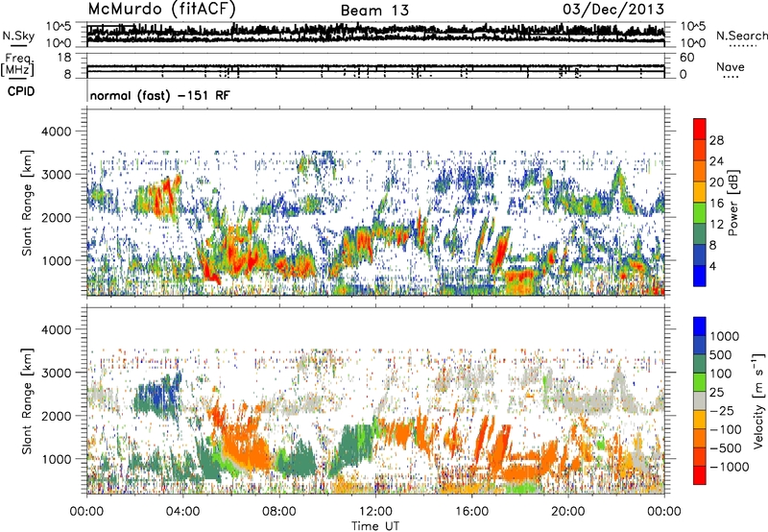The height and width of the screenshot is (532, 768).
Task: Click the 4000 tick of the power panel
Action: (56, 132)
